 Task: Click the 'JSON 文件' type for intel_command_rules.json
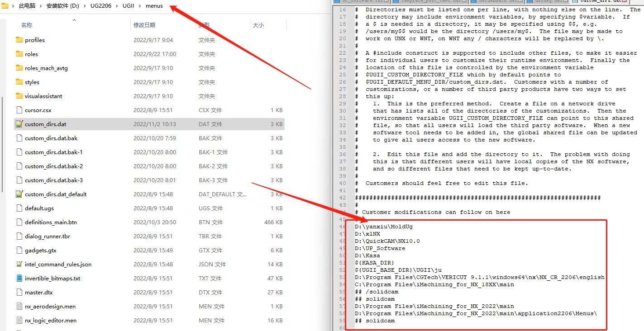point(212,264)
